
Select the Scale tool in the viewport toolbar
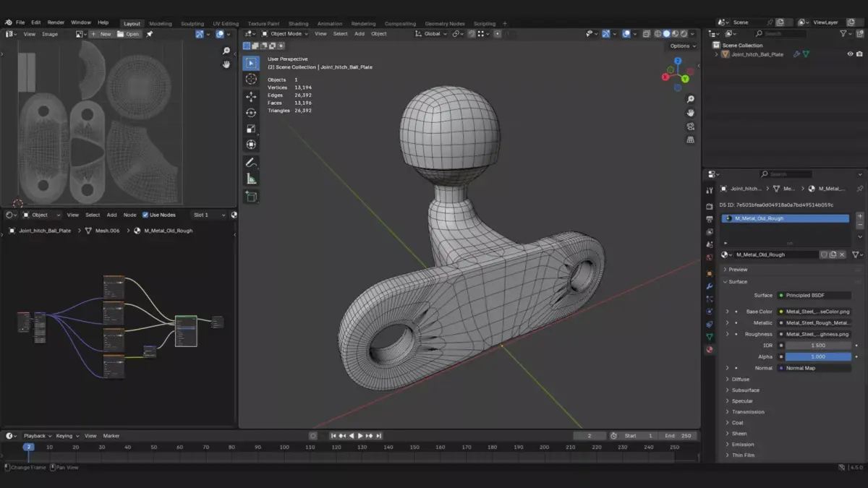251,129
